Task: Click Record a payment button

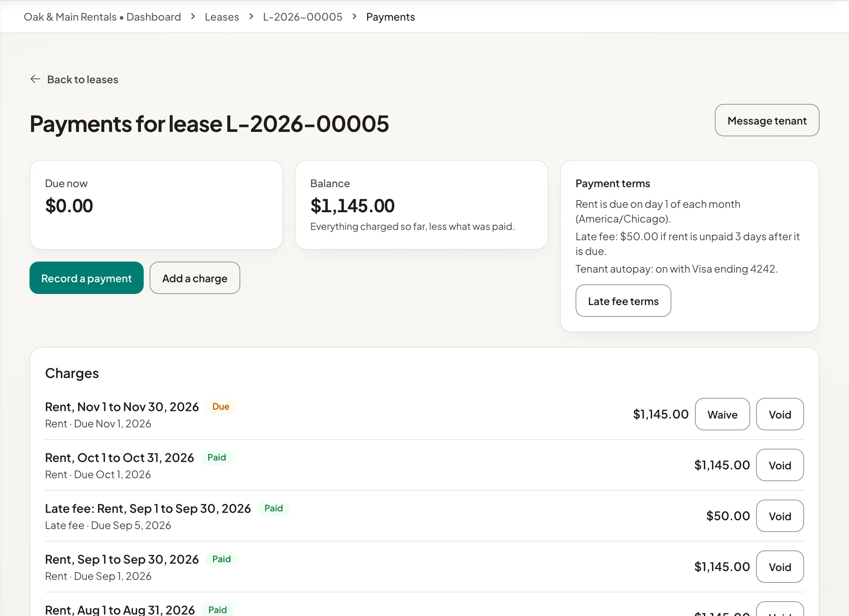Action: click(87, 278)
